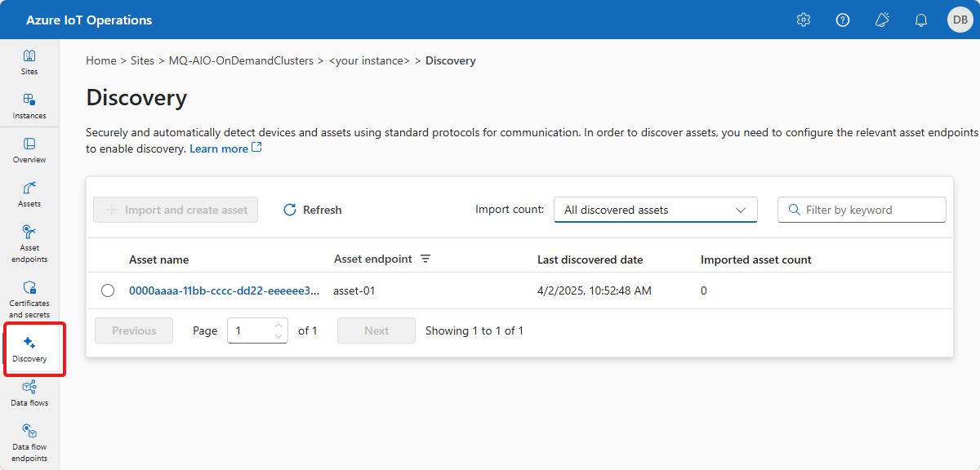This screenshot has width=980, height=470.
Task: Click the Refresh button
Action: [x=312, y=210]
